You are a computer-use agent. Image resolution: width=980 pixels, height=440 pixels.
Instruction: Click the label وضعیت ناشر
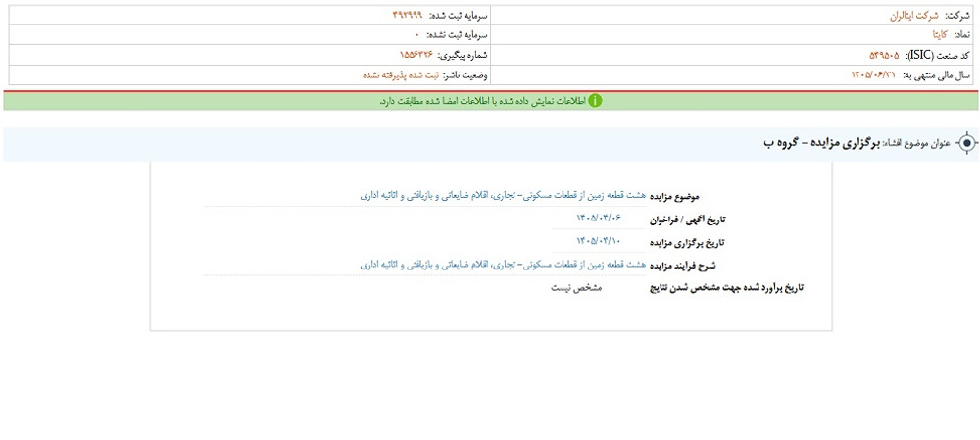pos(466,74)
